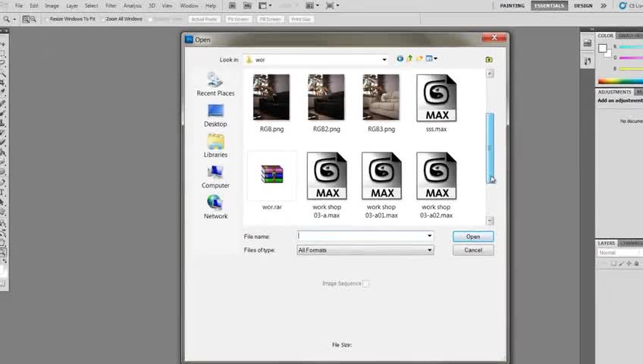This screenshot has height=364, width=643.
Task: Open the File name dropdown arrow
Action: [429, 236]
